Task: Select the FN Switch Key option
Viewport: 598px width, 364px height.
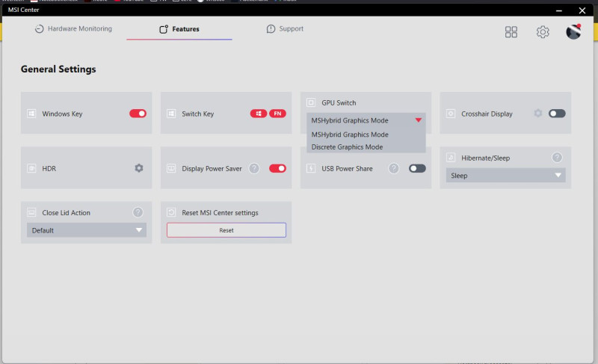Action: (277, 113)
